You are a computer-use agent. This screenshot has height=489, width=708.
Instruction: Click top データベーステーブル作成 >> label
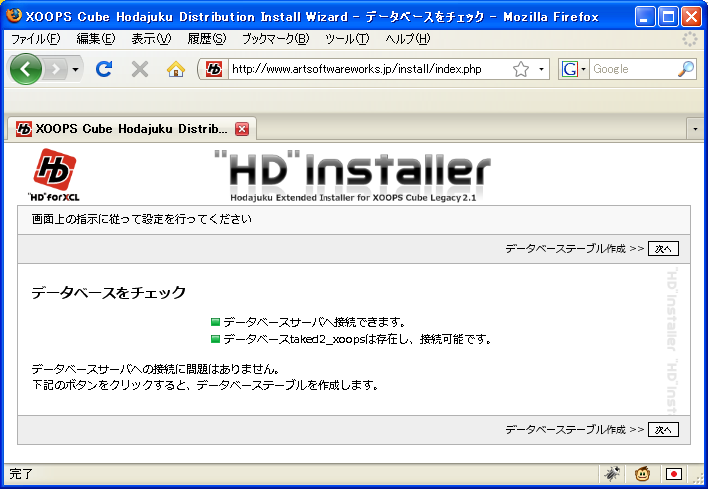(574, 248)
